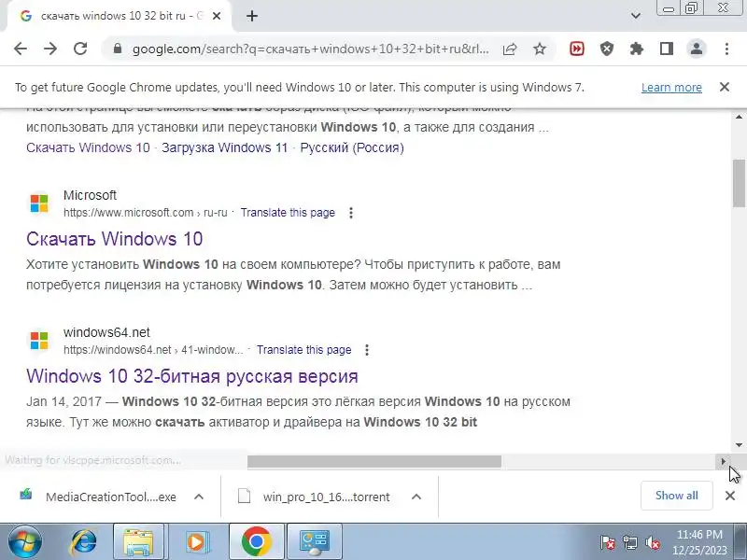Open the Windows Start menu

click(x=25, y=541)
